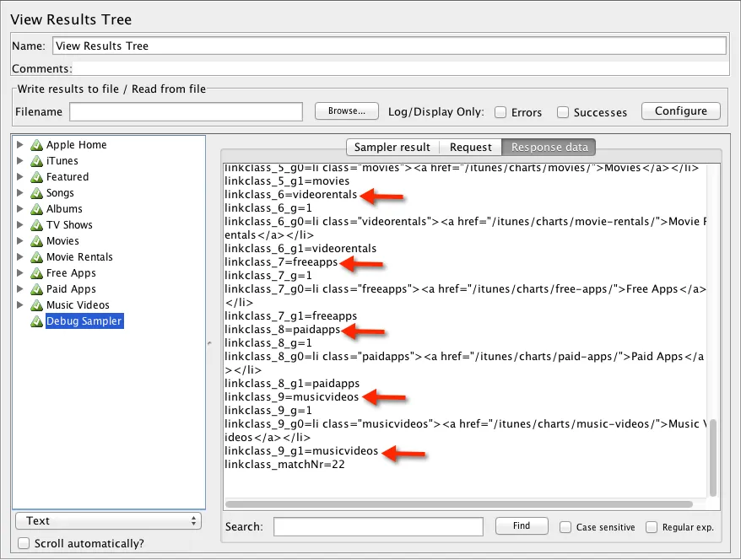Expand the Featured tree node
Viewport: 741px width, 560px height.
[20, 177]
